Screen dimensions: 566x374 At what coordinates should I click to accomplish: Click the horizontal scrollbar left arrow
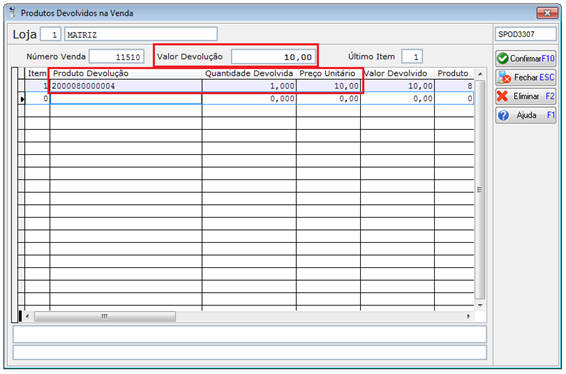(28, 316)
